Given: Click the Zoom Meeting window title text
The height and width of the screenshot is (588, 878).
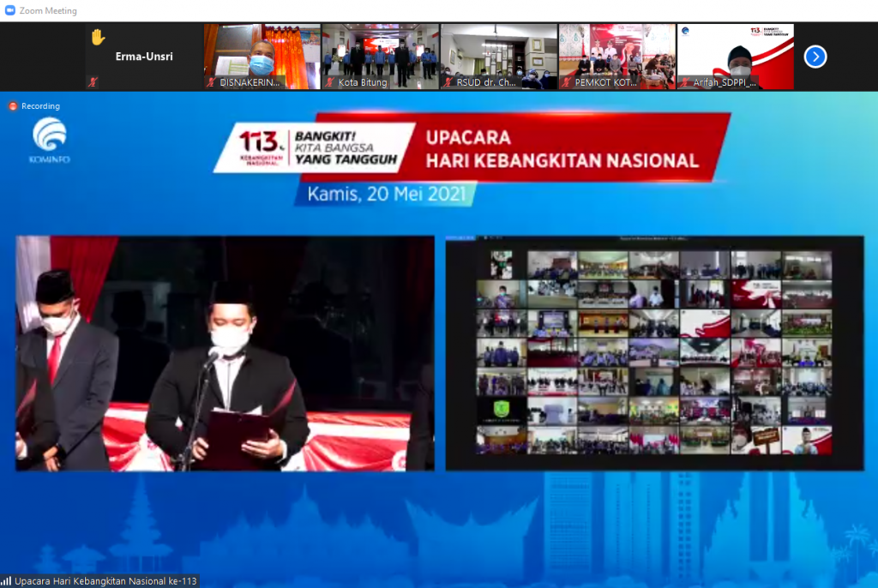Looking at the screenshot, I should click(48, 10).
